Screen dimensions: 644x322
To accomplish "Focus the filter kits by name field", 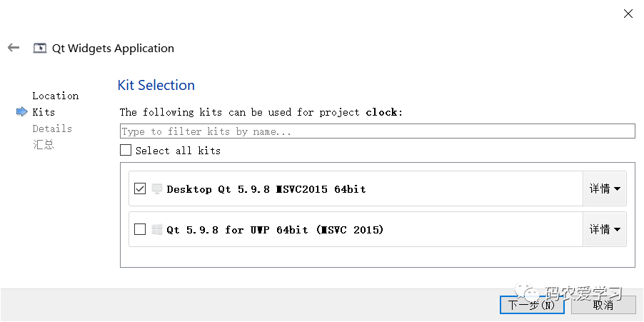I will coord(378,131).
